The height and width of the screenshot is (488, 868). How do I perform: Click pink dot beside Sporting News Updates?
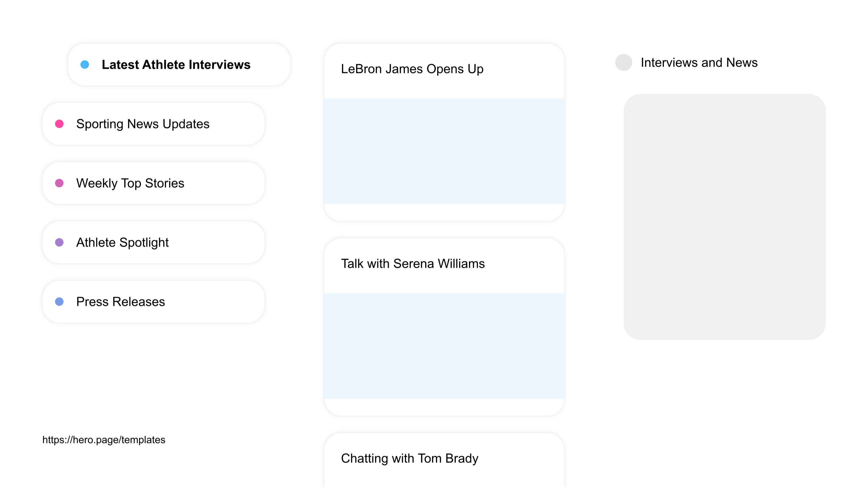point(59,124)
